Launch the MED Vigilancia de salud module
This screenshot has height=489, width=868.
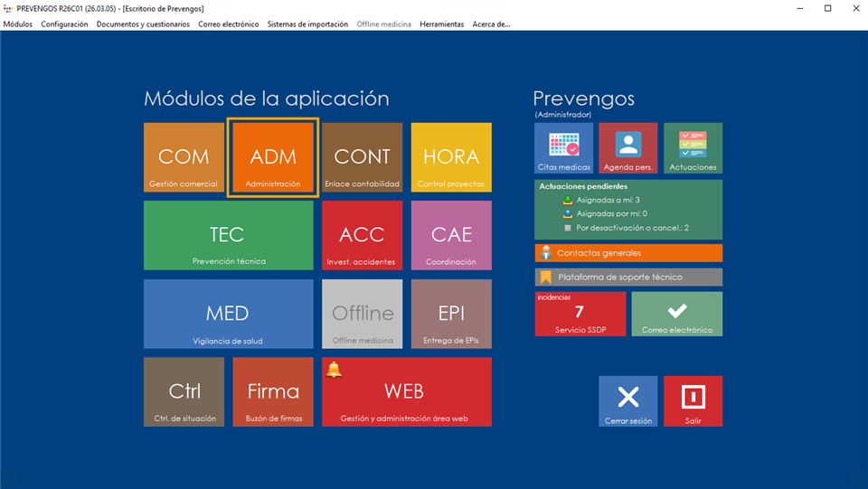click(228, 314)
